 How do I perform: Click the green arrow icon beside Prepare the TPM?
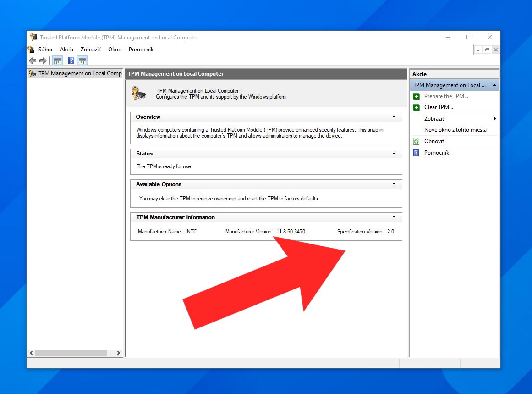tap(417, 96)
